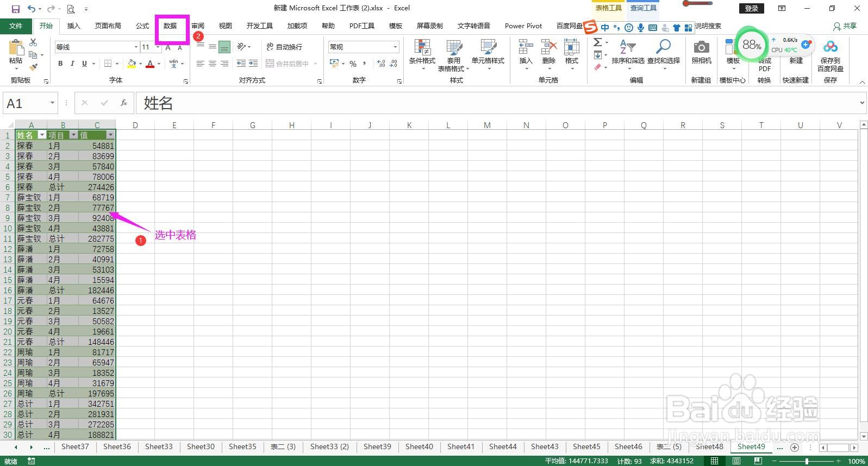Toggle 自动换行 wrap text
The height and width of the screenshot is (466, 868).
[284, 47]
